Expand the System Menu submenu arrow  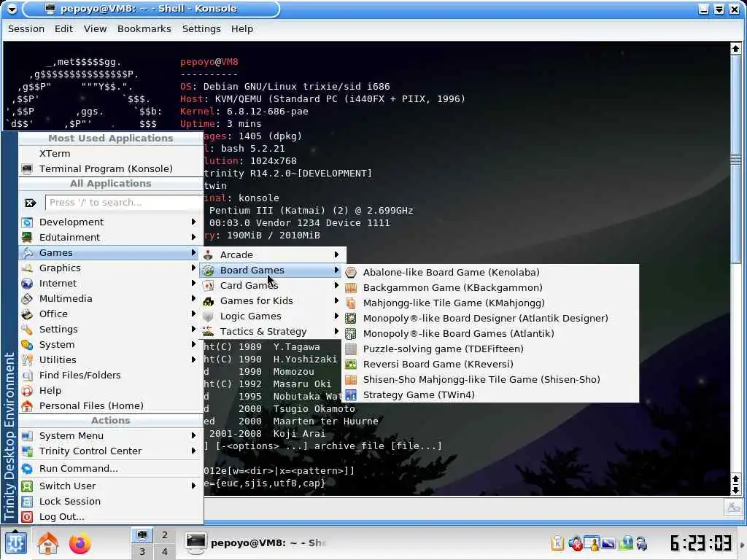point(193,436)
